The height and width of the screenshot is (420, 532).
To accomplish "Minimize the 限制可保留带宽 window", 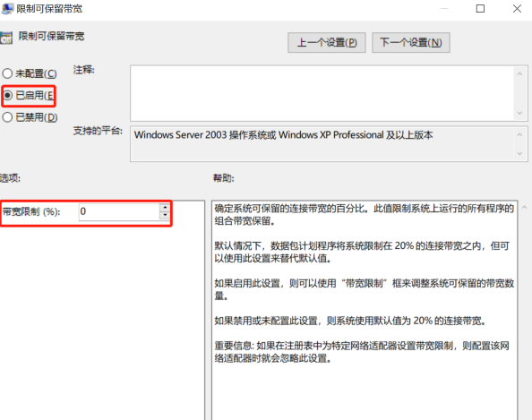I will point(444,9).
